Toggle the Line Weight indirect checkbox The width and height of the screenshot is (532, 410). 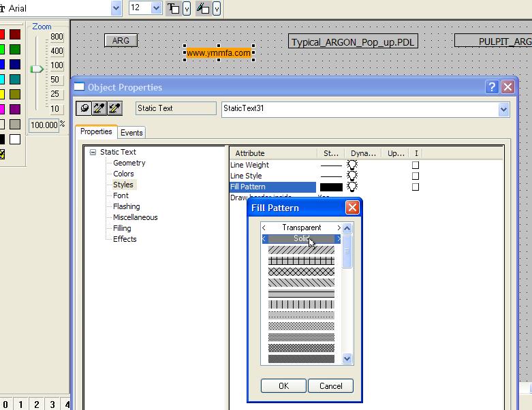click(x=416, y=165)
